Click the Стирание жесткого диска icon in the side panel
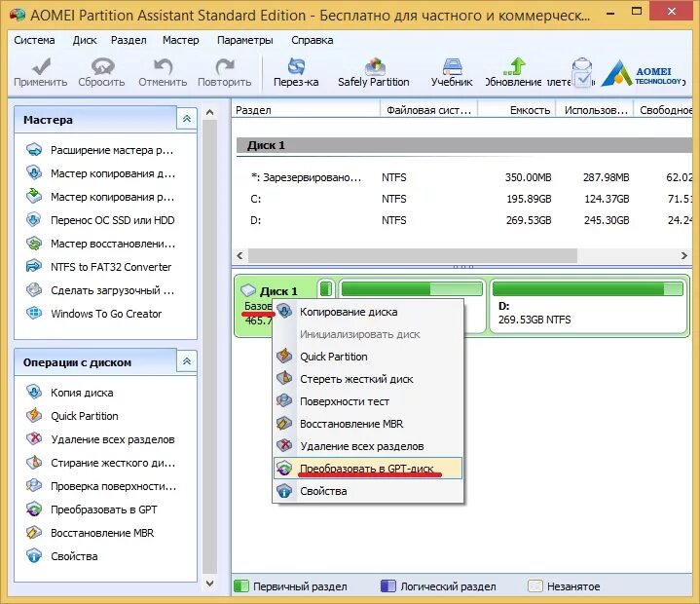Viewport: 700px width, 604px height. (x=34, y=463)
